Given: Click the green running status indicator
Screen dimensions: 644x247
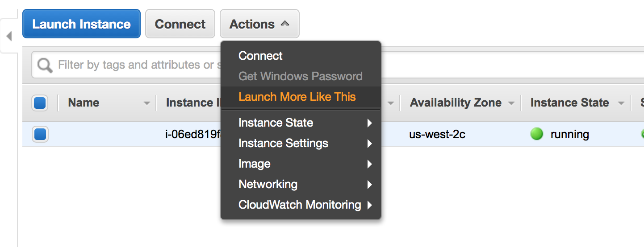Looking at the screenshot, I should click(536, 134).
